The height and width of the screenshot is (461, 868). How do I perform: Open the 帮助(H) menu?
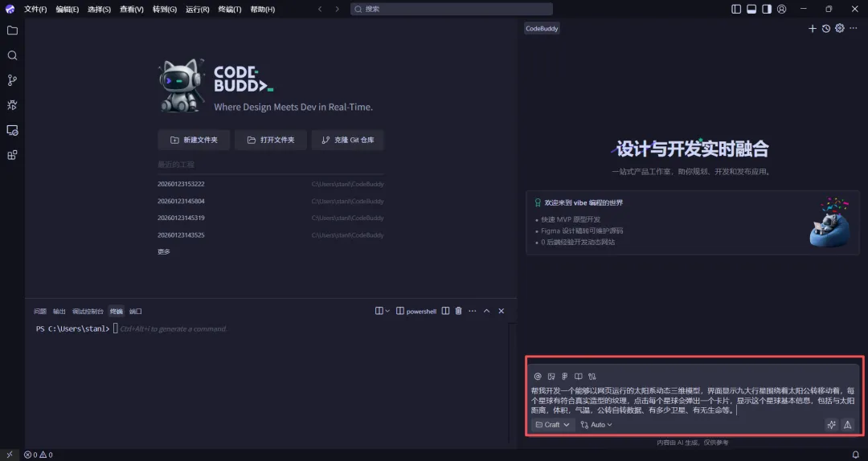point(262,9)
